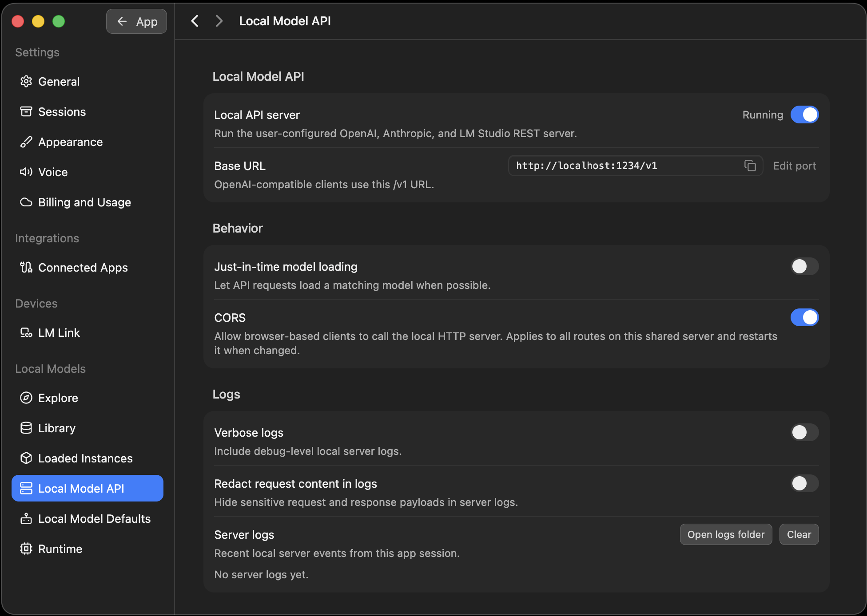This screenshot has height=616, width=867.
Task: Click the Explore compass icon
Action: pyautogui.click(x=26, y=398)
